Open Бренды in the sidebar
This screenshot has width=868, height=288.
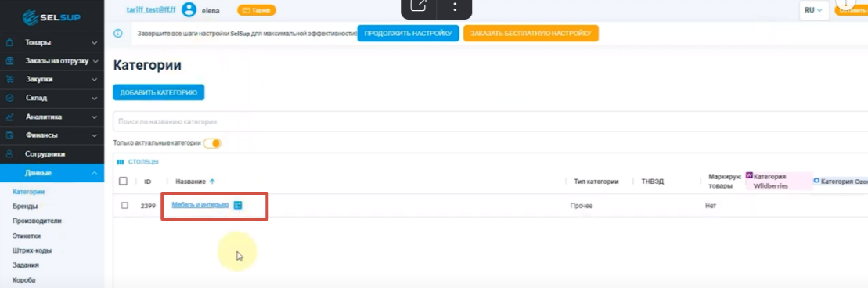pyautogui.click(x=25, y=207)
